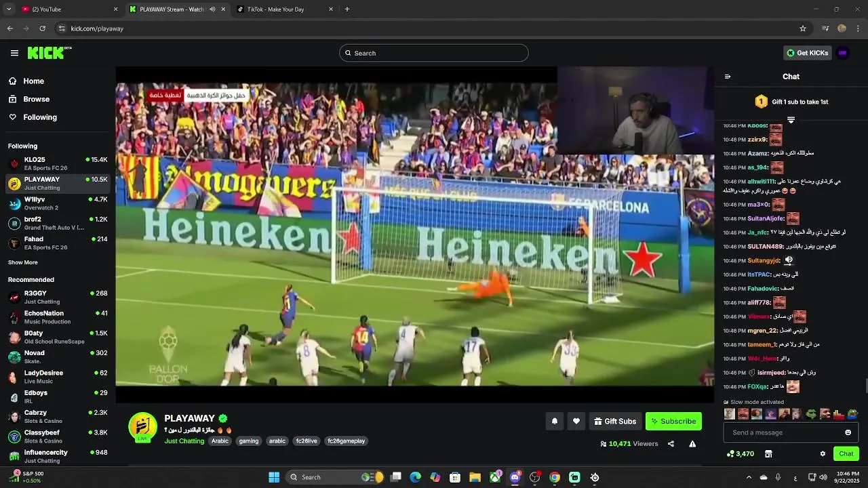Select the last Pepe frog emote
Screen dimensions: 868x488
click(x=852, y=413)
